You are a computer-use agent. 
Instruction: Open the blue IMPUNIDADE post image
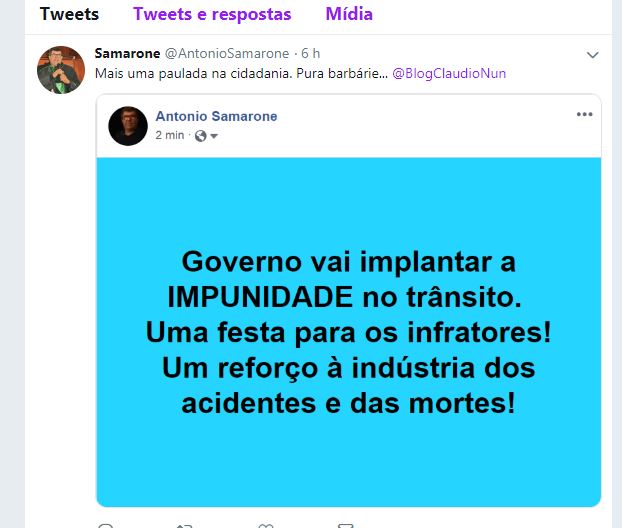[x=349, y=332]
